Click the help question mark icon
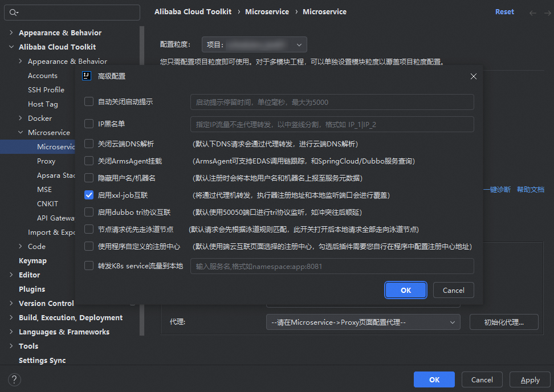 click(x=14, y=379)
